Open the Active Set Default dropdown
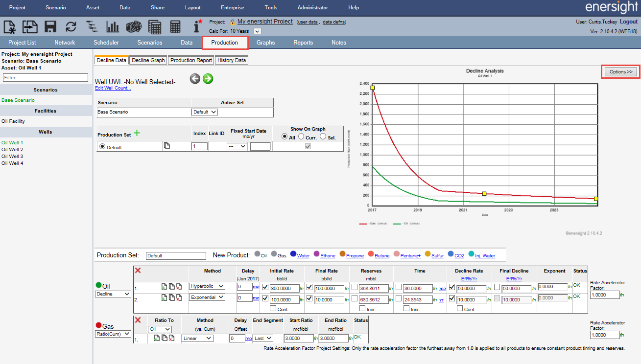This screenshot has height=364, width=641. (x=205, y=112)
